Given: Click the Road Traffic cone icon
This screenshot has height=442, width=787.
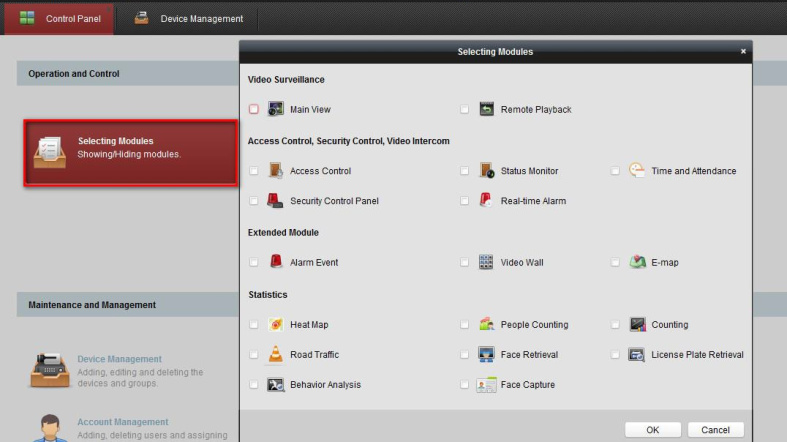Looking at the screenshot, I should (275, 354).
